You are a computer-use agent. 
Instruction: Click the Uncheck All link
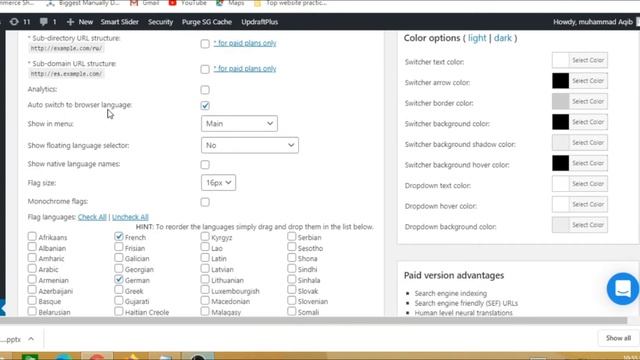pyautogui.click(x=130, y=217)
